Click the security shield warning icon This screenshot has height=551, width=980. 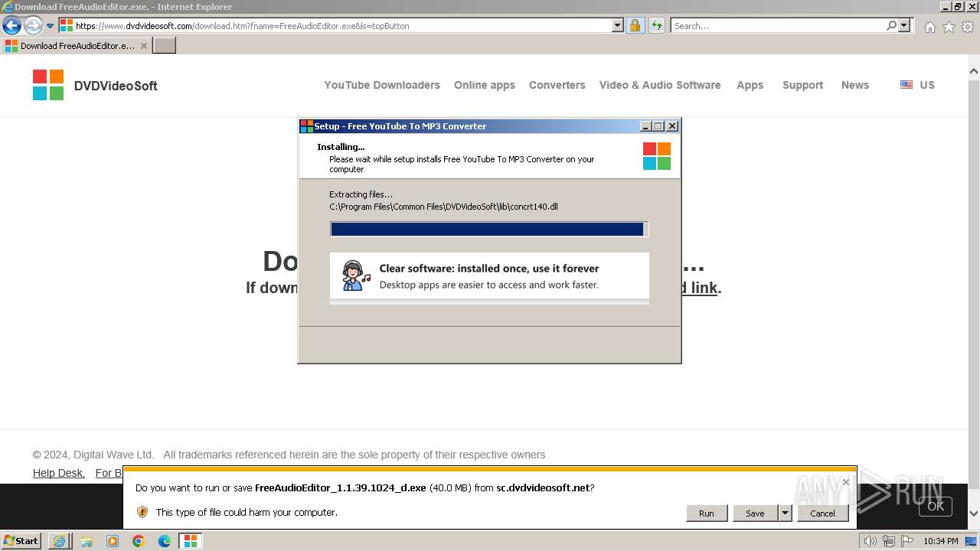pos(142,512)
